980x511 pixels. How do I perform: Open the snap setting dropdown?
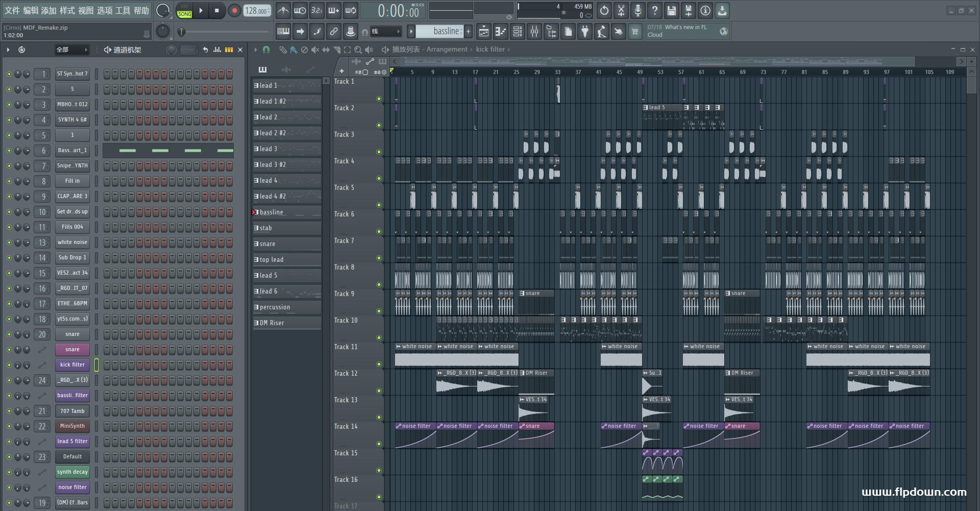click(385, 32)
